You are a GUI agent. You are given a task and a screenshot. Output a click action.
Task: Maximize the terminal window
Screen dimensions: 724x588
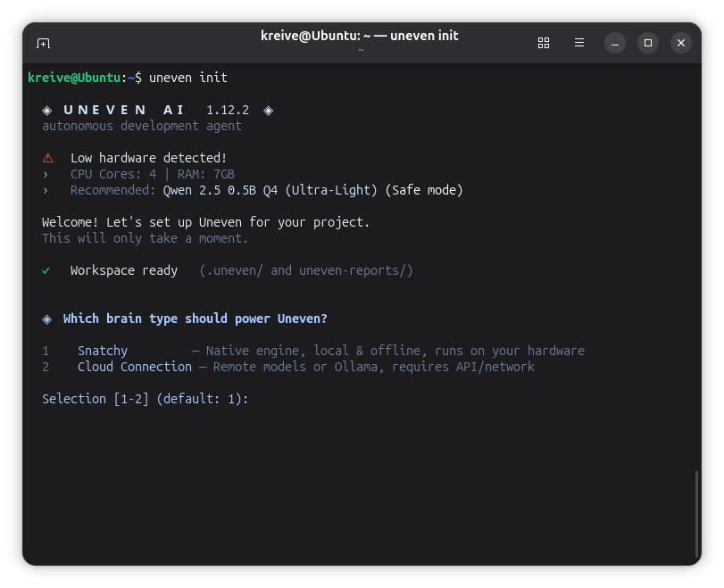coord(648,43)
